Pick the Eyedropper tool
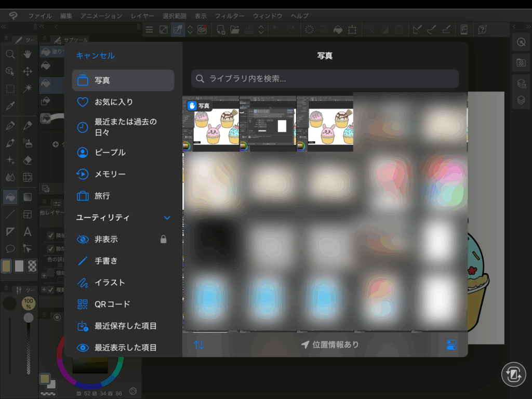This screenshot has width=532, height=399. click(10, 106)
